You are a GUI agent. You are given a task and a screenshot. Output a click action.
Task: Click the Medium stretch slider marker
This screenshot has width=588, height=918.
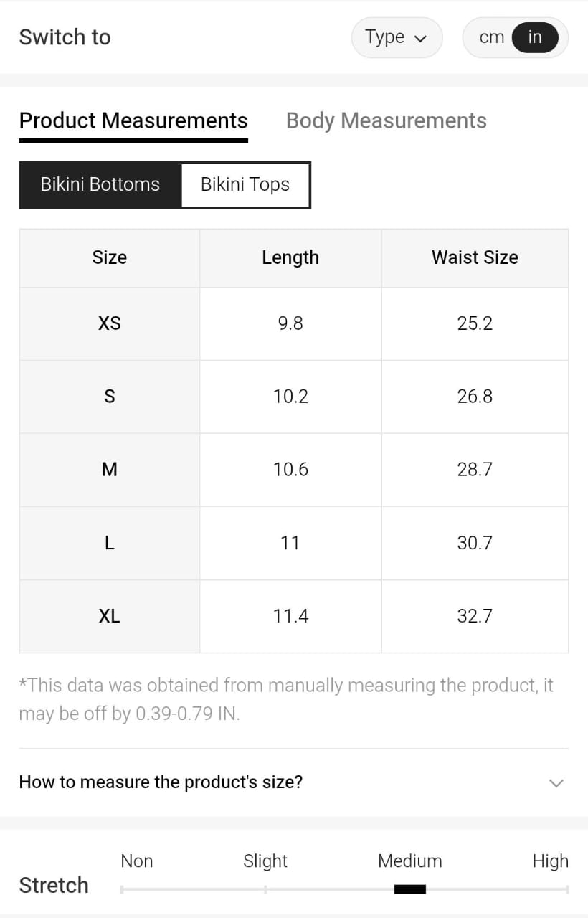pyautogui.click(x=409, y=889)
